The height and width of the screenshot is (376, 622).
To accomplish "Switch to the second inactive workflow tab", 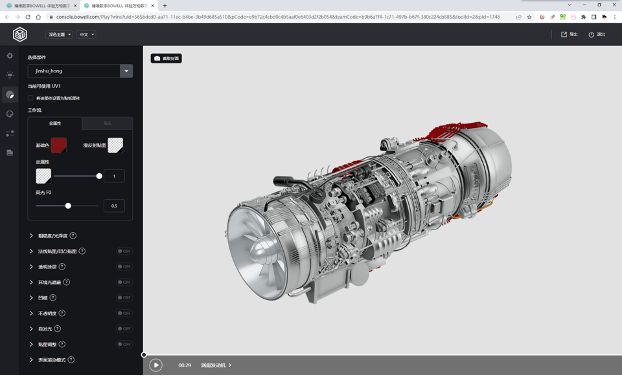I will [108, 123].
